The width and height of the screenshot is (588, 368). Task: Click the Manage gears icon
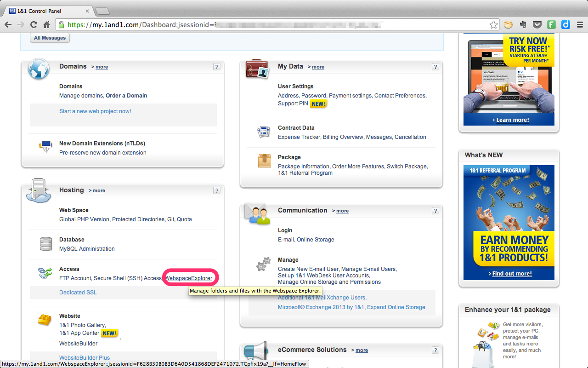coord(263,264)
